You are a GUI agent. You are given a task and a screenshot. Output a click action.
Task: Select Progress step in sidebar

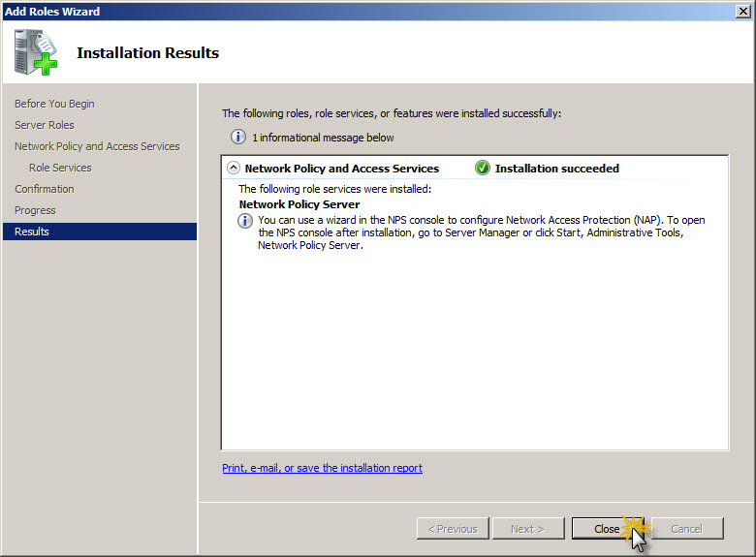(x=35, y=210)
